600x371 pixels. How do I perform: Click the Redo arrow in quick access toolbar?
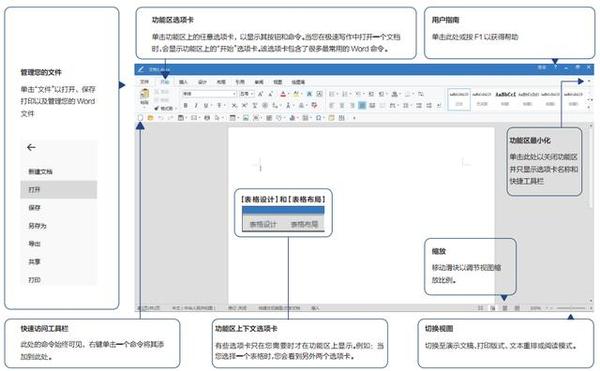171,118
